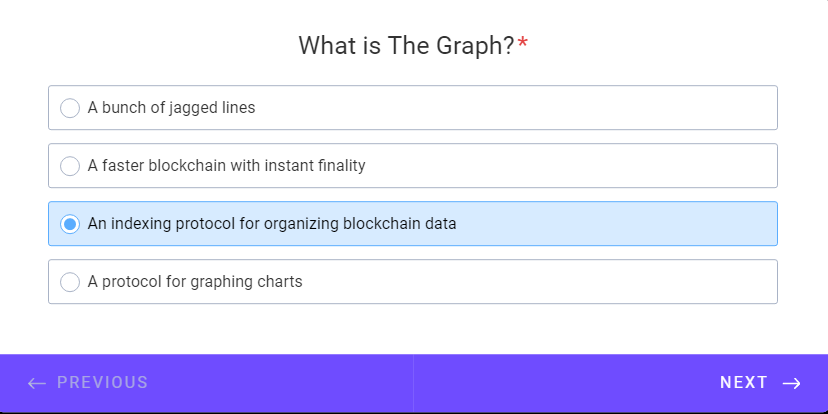Return via the PREVIOUS button
The width and height of the screenshot is (828, 414).
click(x=206, y=383)
